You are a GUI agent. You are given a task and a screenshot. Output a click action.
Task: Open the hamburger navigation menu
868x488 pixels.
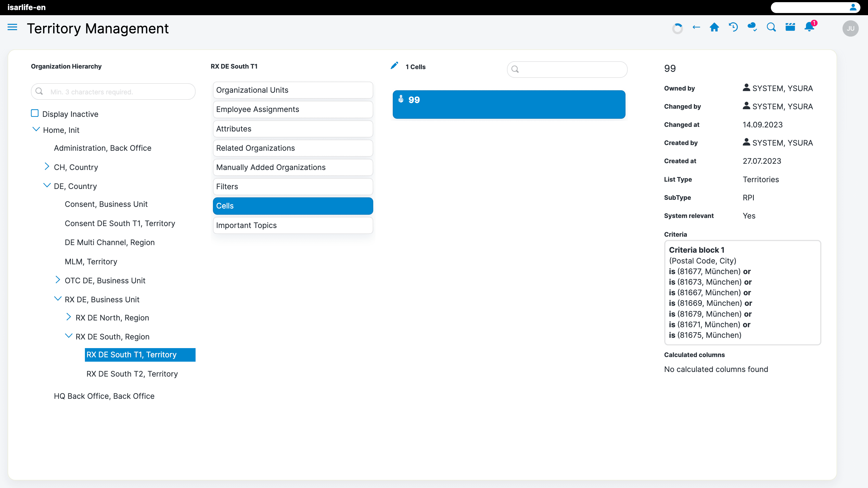pyautogui.click(x=12, y=27)
